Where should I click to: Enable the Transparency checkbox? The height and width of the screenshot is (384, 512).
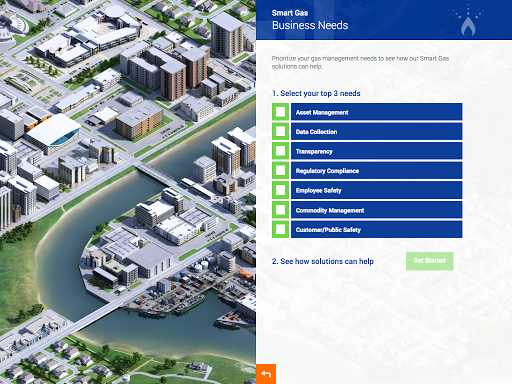pyautogui.click(x=280, y=151)
